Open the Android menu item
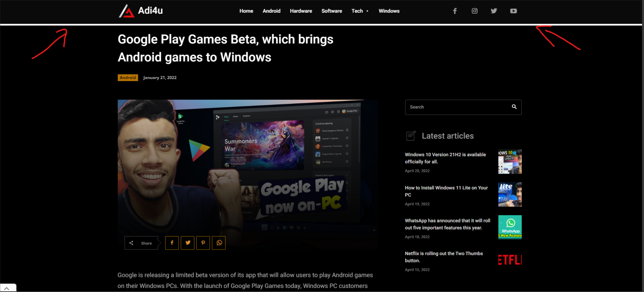This screenshot has height=292, width=644. [271, 11]
